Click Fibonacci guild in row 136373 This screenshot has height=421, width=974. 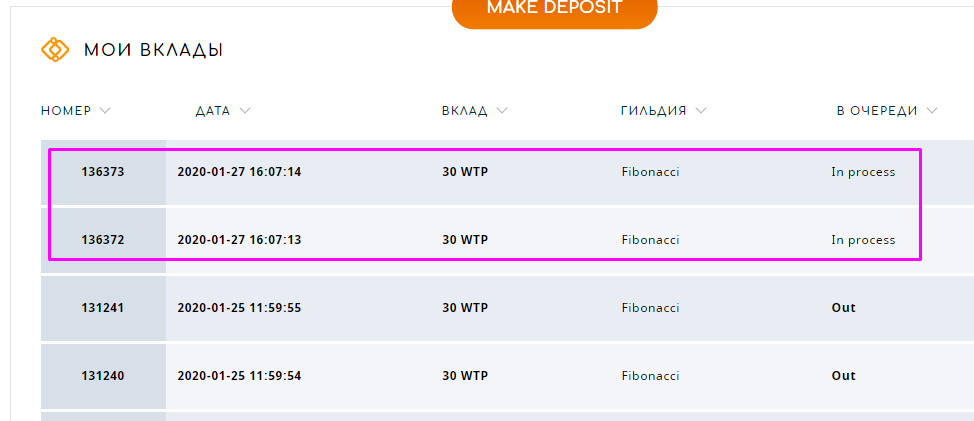coord(650,172)
